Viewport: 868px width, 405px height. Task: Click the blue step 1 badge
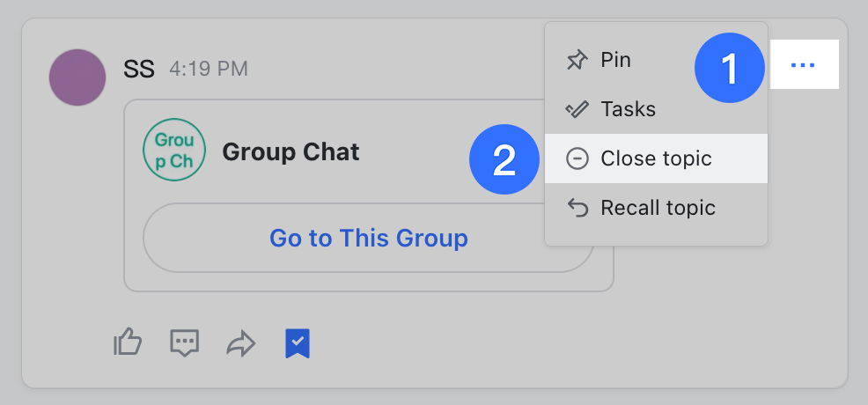click(x=729, y=68)
